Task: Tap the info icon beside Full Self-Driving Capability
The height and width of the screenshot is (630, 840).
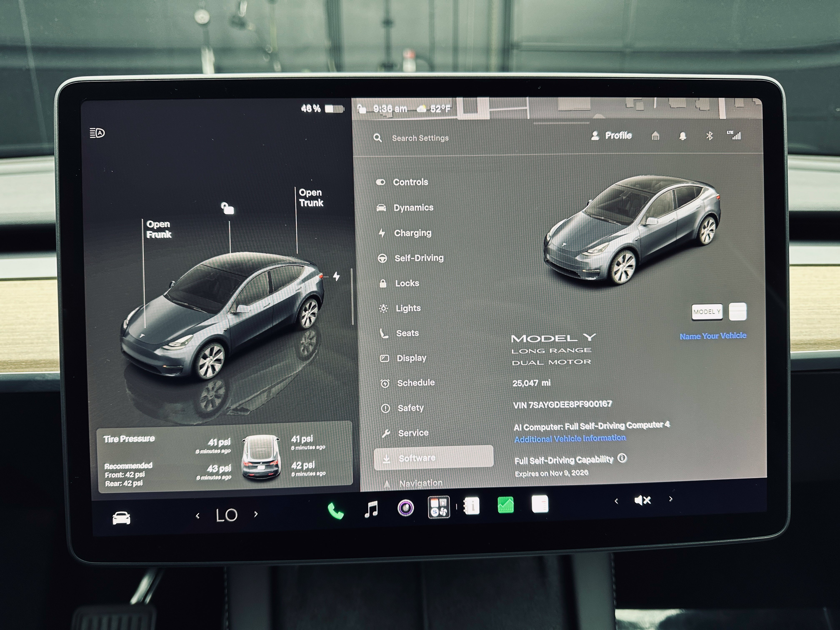Action: click(x=622, y=458)
